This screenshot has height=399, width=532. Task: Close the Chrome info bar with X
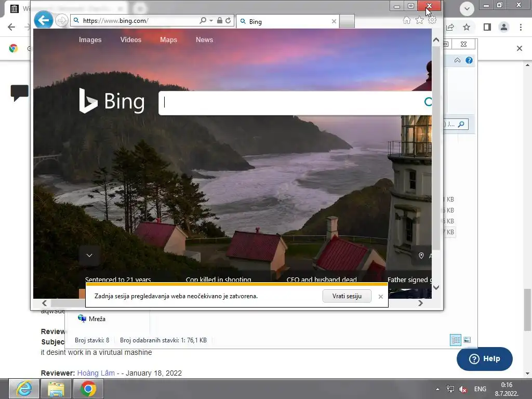point(520,48)
